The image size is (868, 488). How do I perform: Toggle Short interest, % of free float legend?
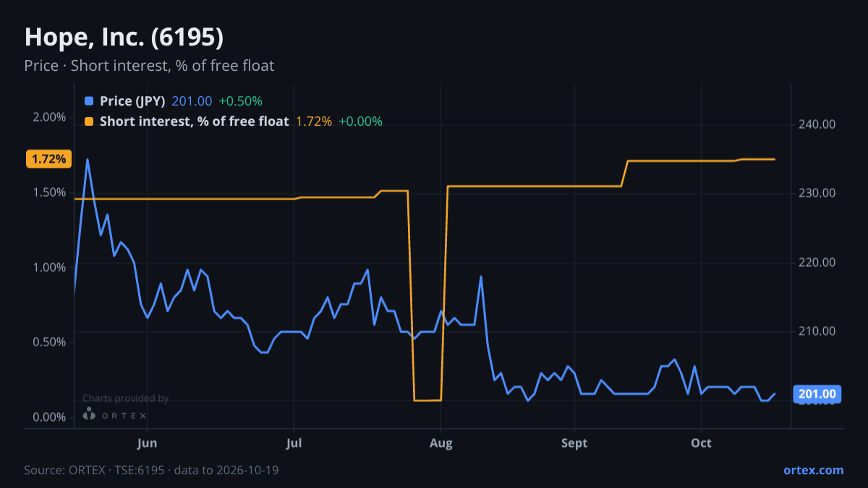click(x=194, y=121)
